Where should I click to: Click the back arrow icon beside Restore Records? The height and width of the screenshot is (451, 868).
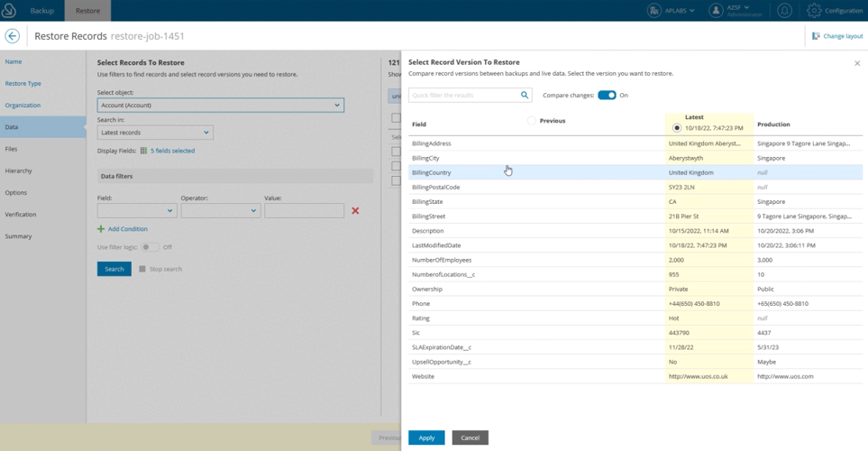click(x=13, y=36)
